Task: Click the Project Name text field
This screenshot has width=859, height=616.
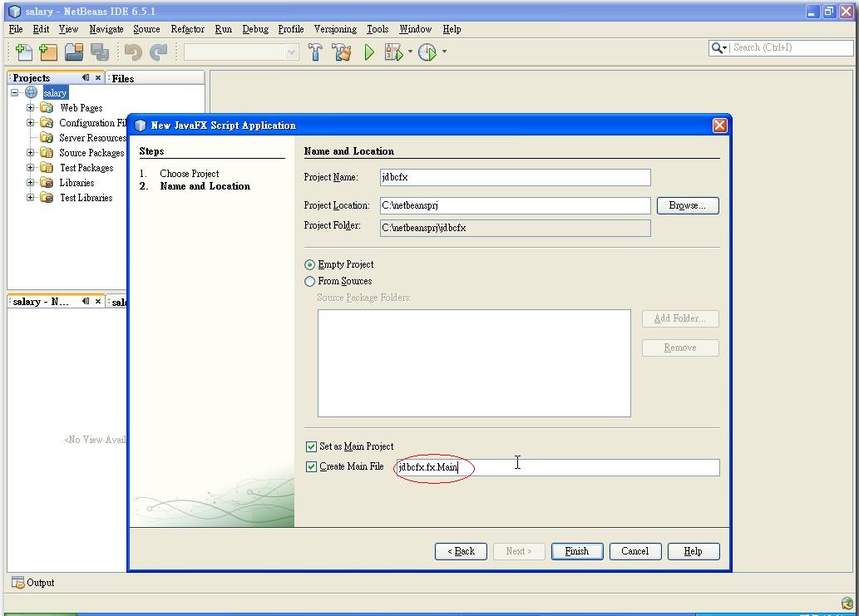Action: 515,177
